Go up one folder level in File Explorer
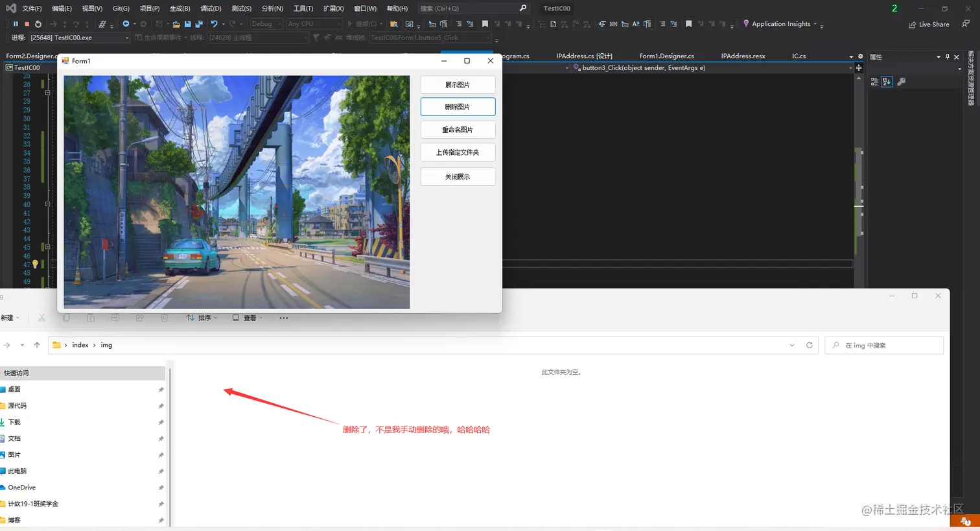Screen dimensions: 980x531 [x=37, y=345]
